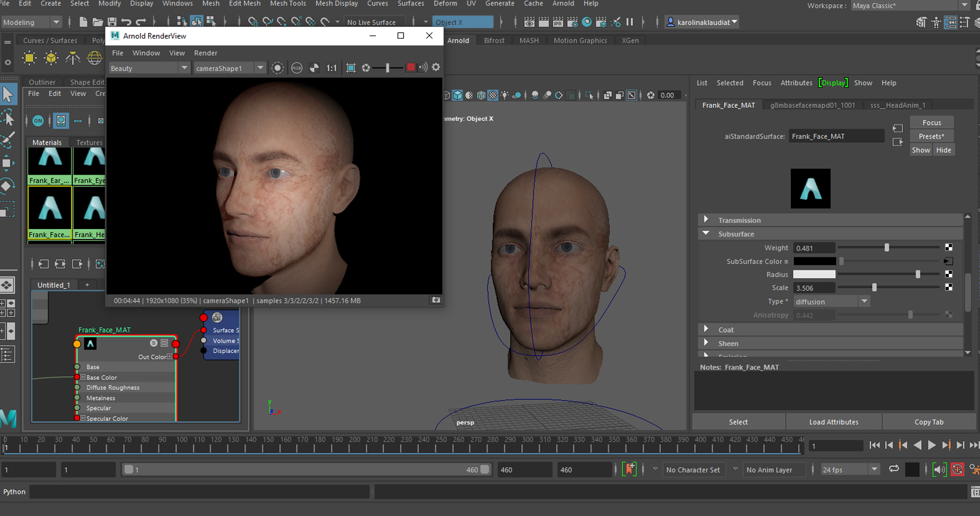Toggle viewport use all lights
980x516 pixels.
(x=505, y=95)
